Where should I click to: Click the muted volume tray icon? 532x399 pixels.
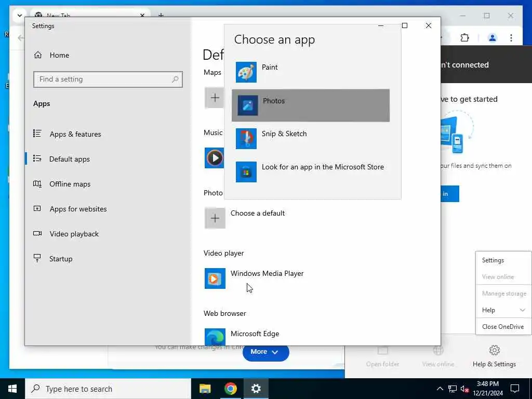coord(465,389)
